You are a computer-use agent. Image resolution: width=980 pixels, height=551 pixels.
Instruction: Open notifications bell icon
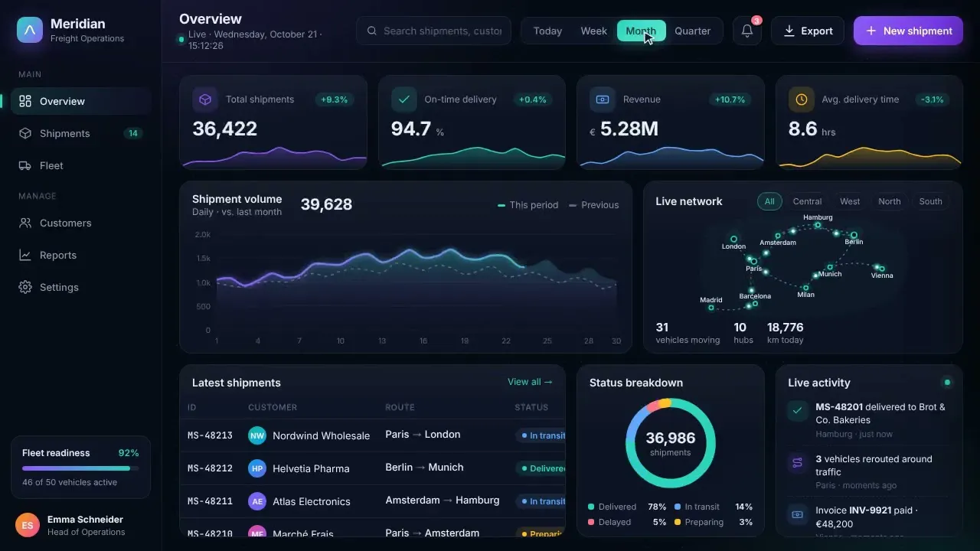(747, 31)
